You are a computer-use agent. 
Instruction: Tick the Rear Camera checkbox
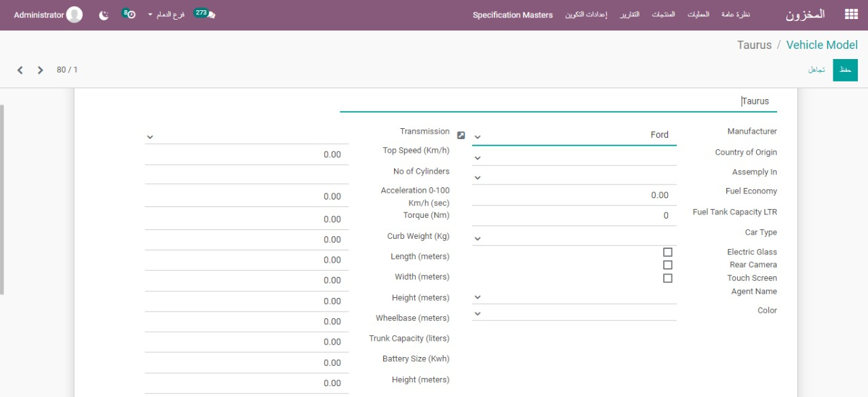[x=668, y=265]
